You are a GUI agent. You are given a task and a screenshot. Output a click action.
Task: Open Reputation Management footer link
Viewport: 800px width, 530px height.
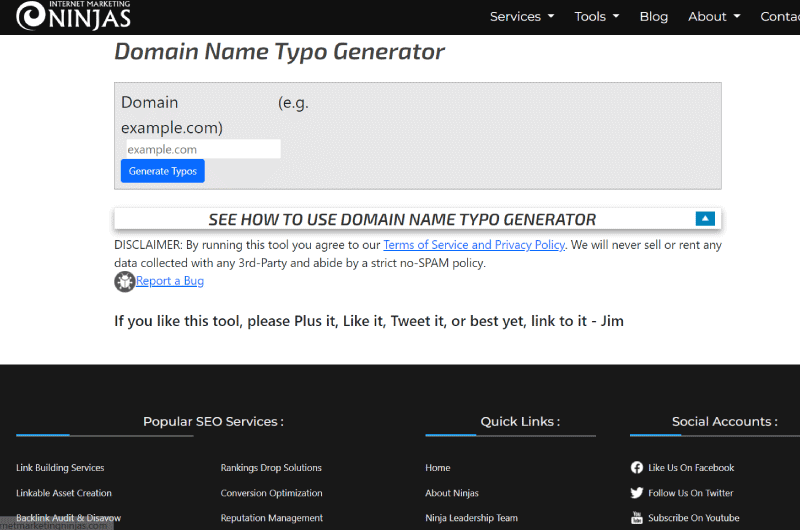pyautogui.click(x=271, y=518)
